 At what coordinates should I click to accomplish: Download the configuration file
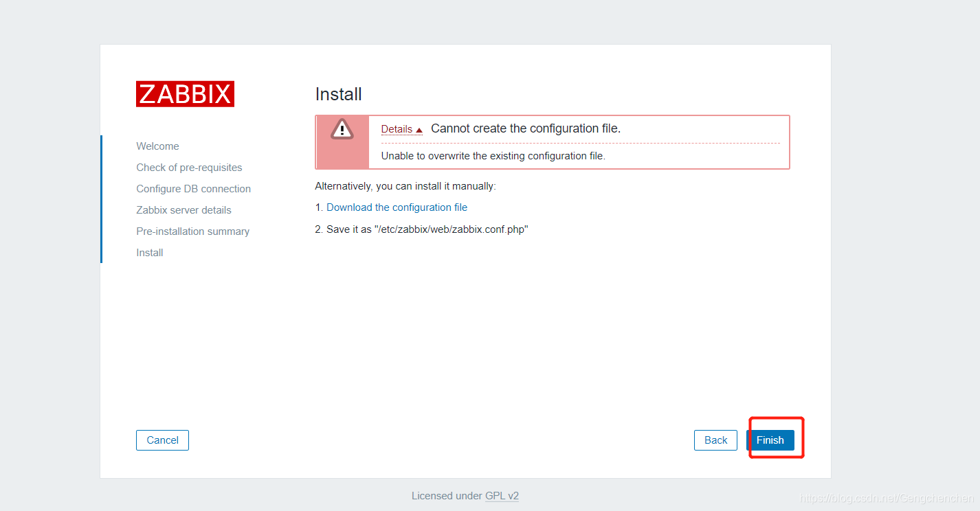pyautogui.click(x=397, y=207)
